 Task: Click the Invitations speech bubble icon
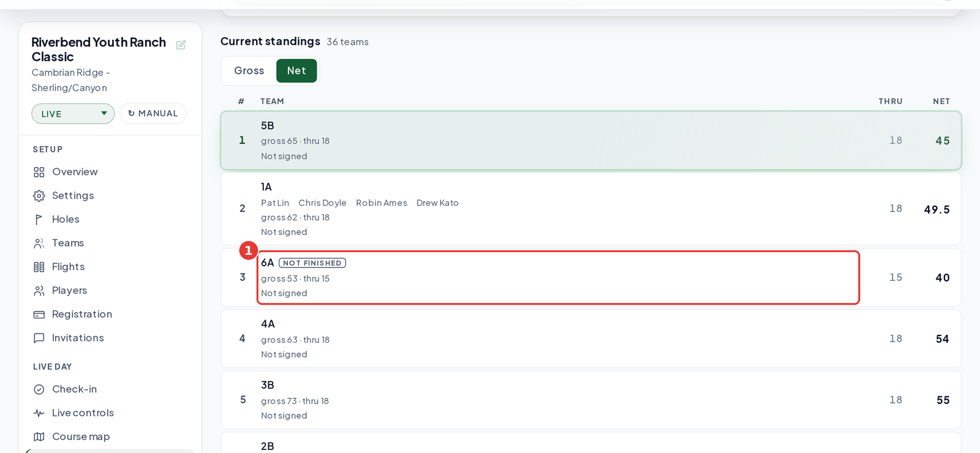coord(39,338)
